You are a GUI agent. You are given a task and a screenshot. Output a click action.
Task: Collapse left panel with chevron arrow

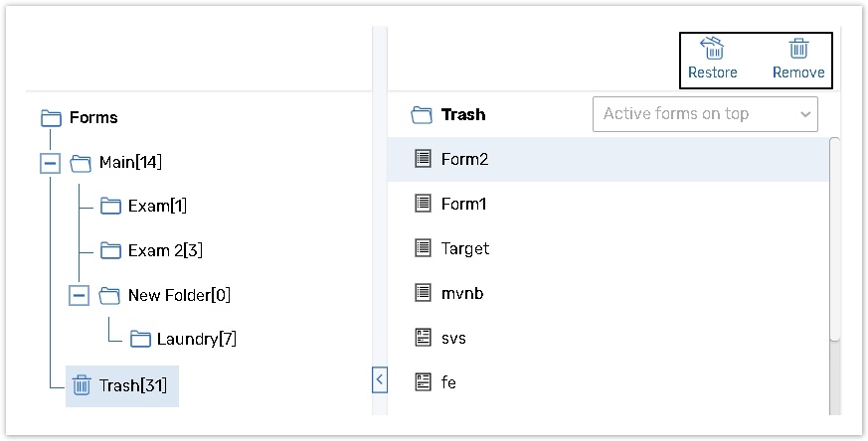pyautogui.click(x=378, y=379)
